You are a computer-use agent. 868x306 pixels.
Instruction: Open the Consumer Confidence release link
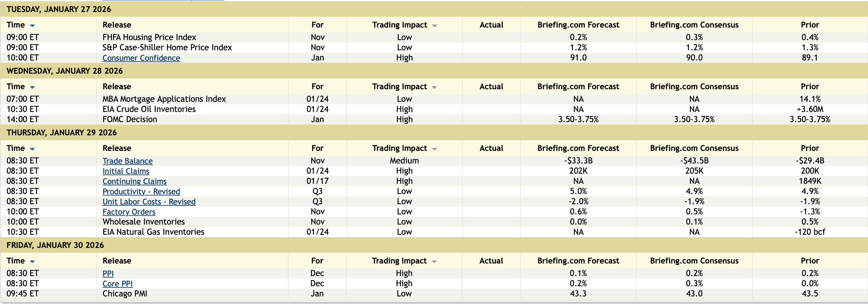pyautogui.click(x=141, y=58)
